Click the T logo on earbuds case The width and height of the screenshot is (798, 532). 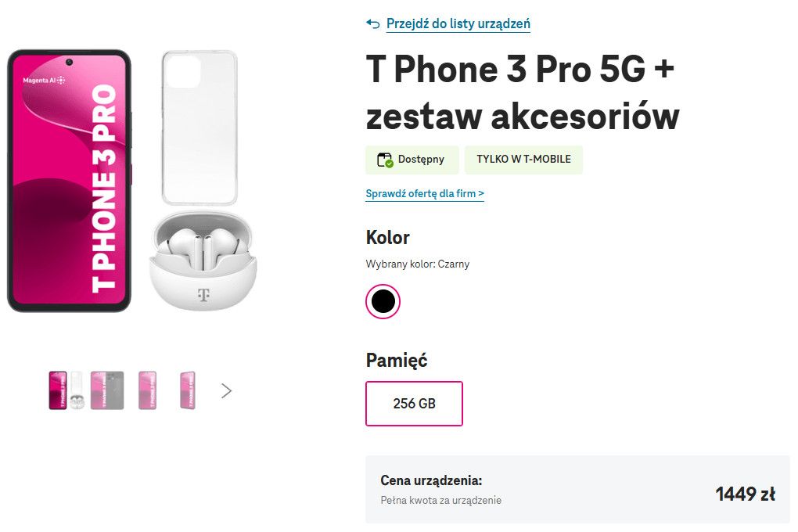(x=204, y=295)
